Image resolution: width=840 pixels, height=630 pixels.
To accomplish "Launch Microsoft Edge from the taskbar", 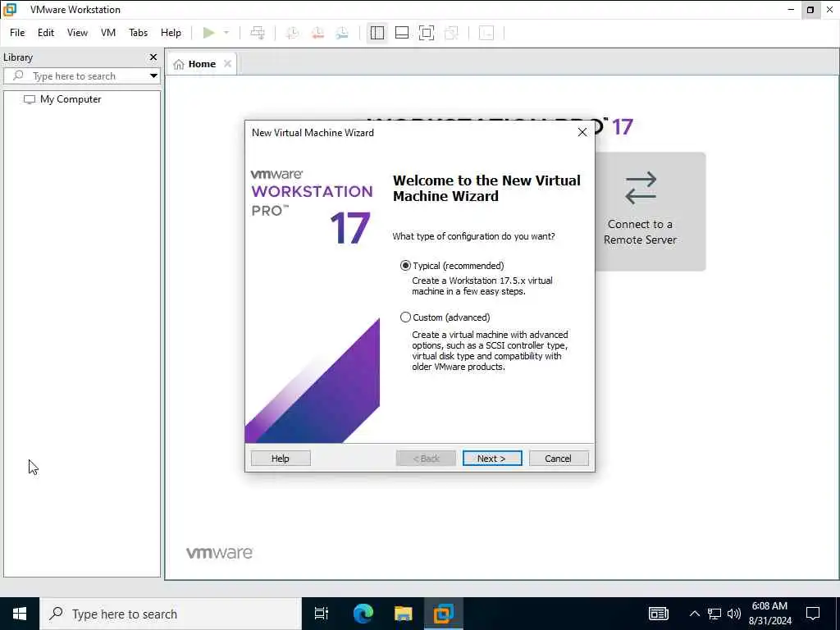I will (363, 614).
